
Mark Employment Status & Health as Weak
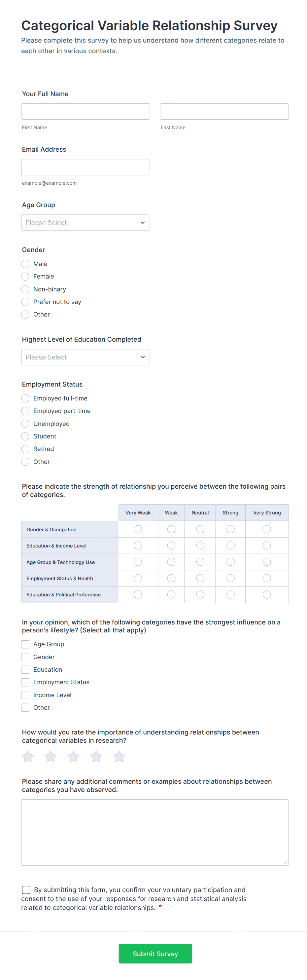click(171, 578)
